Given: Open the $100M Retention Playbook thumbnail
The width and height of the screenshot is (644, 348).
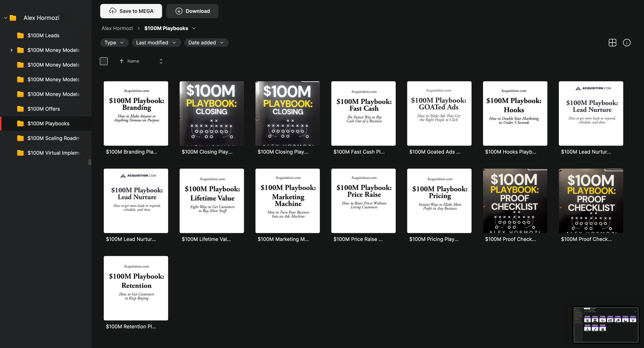Looking at the screenshot, I should pos(136,288).
